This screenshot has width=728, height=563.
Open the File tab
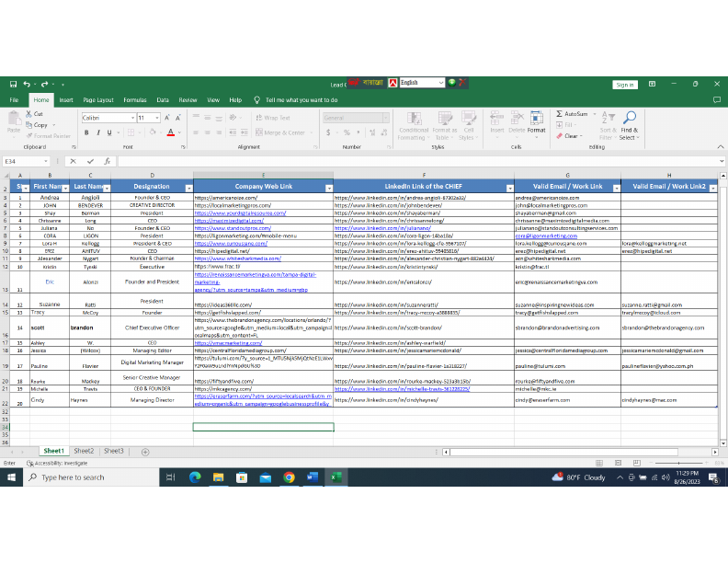[x=14, y=100]
